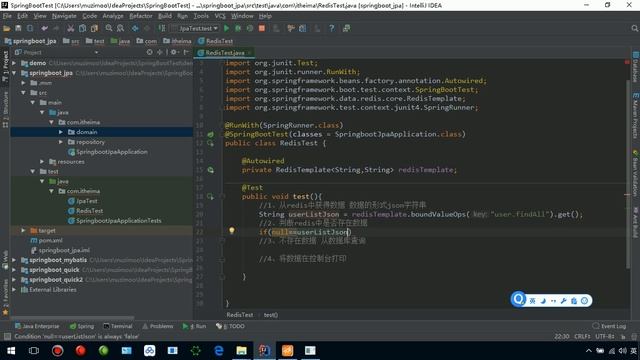
Task: Click the Cut scissors icon
Action: (71, 28)
